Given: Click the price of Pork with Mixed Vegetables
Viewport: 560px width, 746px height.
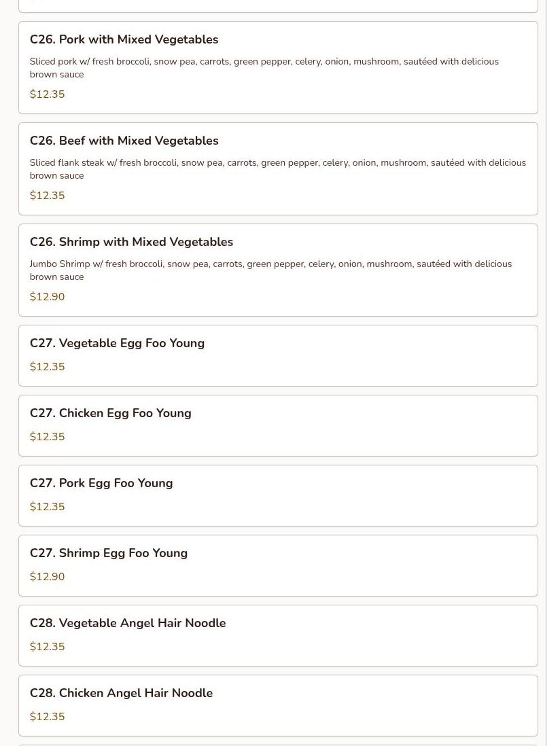Looking at the screenshot, I should [48, 94].
